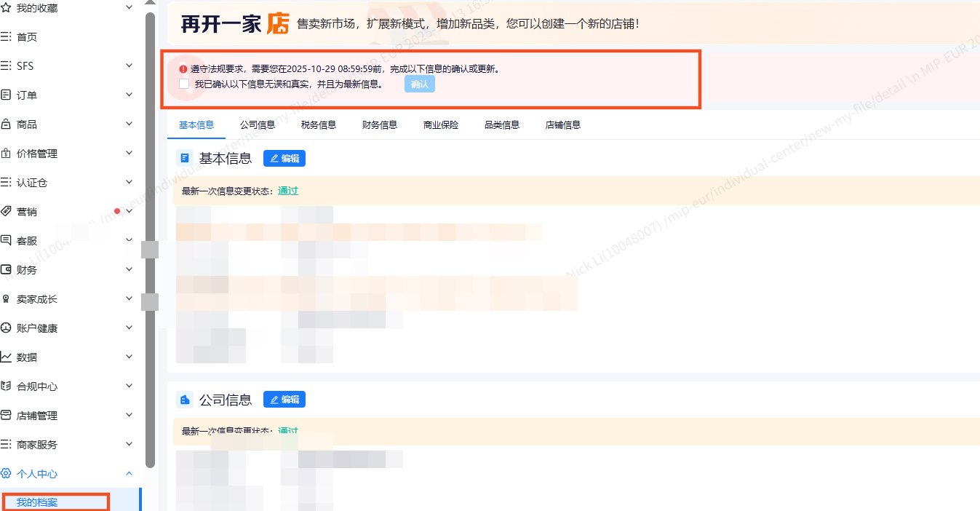Click the 再开一家店 banner
Viewport: 980px width, 511px height.
click(x=573, y=23)
